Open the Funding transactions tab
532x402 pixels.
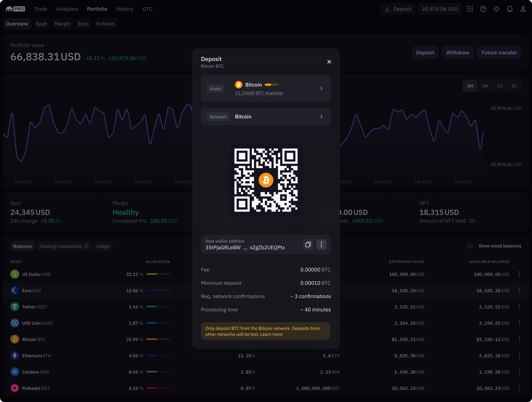(x=64, y=246)
